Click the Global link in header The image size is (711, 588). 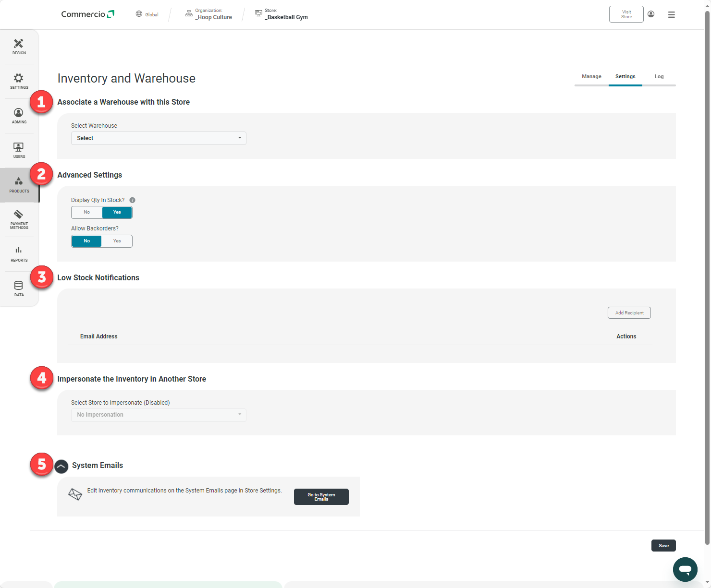point(152,15)
